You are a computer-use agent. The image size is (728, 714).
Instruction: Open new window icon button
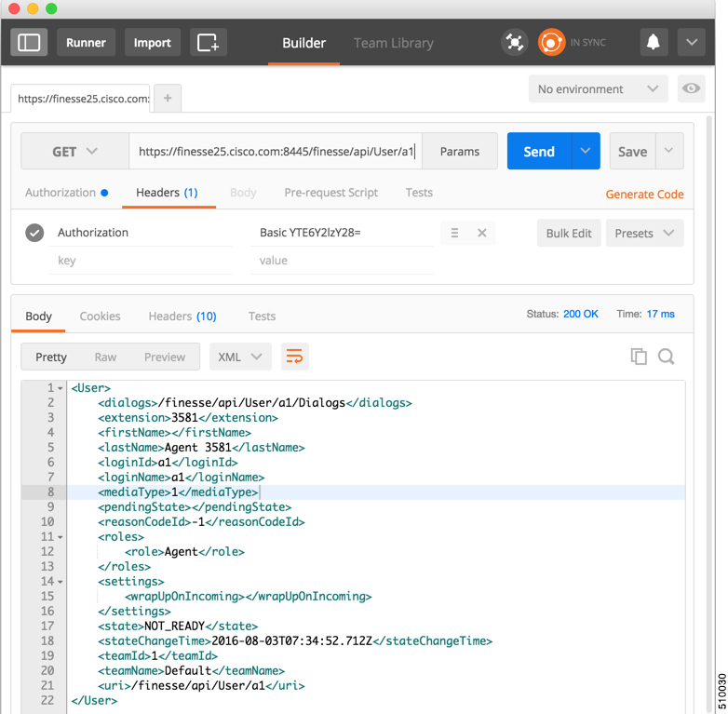coord(208,42)
